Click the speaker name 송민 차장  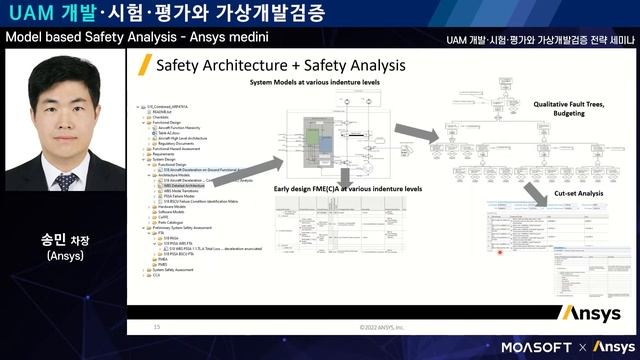tap(65, 240)
